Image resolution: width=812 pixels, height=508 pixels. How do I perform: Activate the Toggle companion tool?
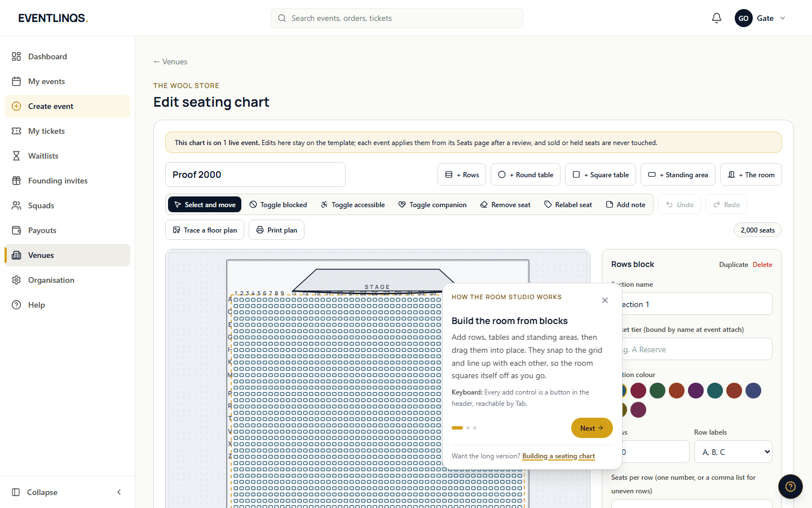click(x=433, y=204)
